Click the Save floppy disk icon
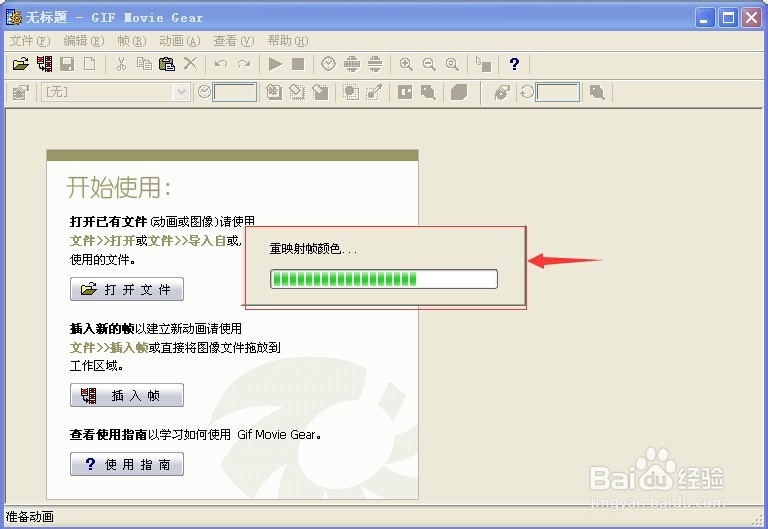 (67, 64)
